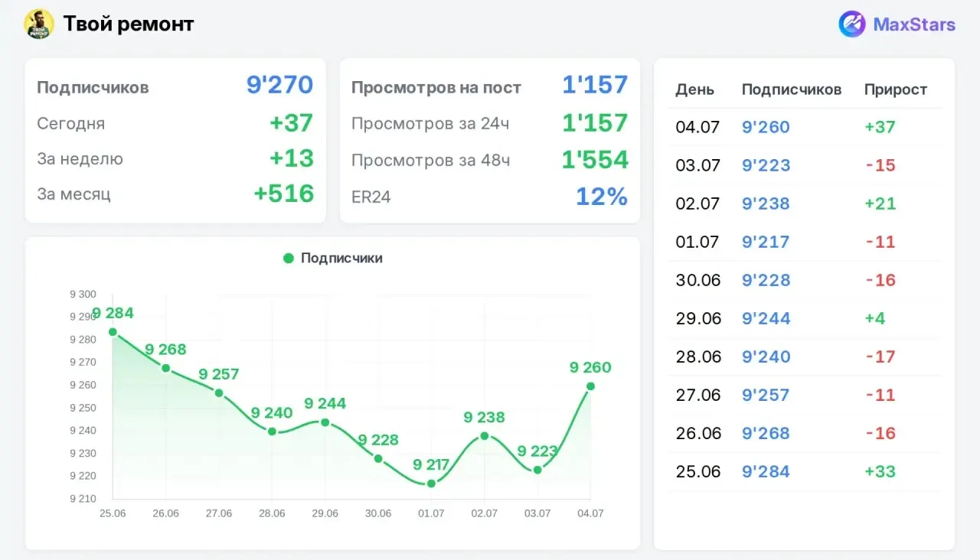Viewport: 980px width, 560px height.
Task: Click the ER24 12% value
Action: (602, 197)
